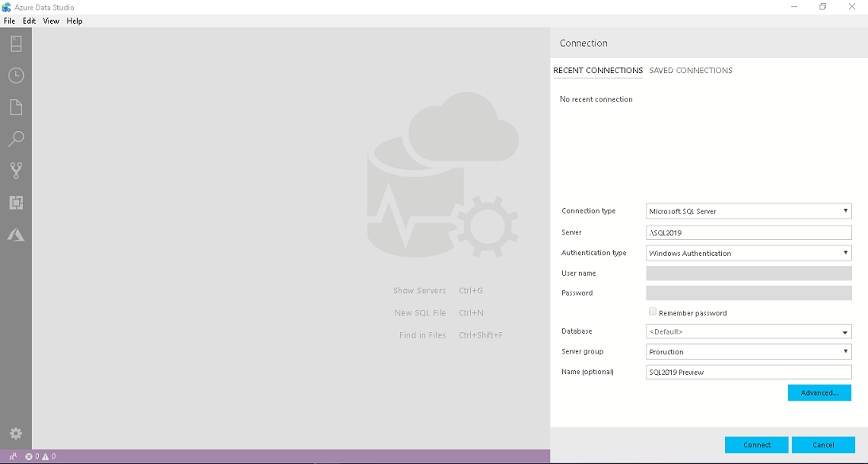Switch to the Saved Connections tab
Viewport: 868px width, 464px height.
point(691,71)
